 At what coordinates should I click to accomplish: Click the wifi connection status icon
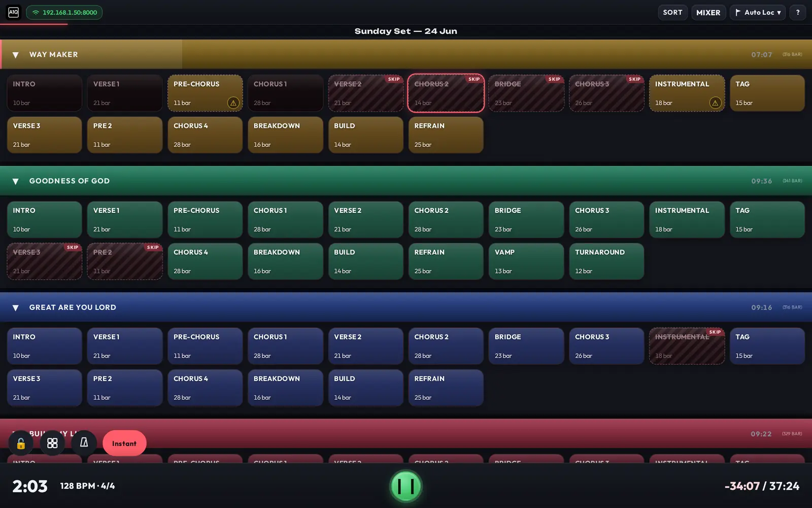point(36,13)
